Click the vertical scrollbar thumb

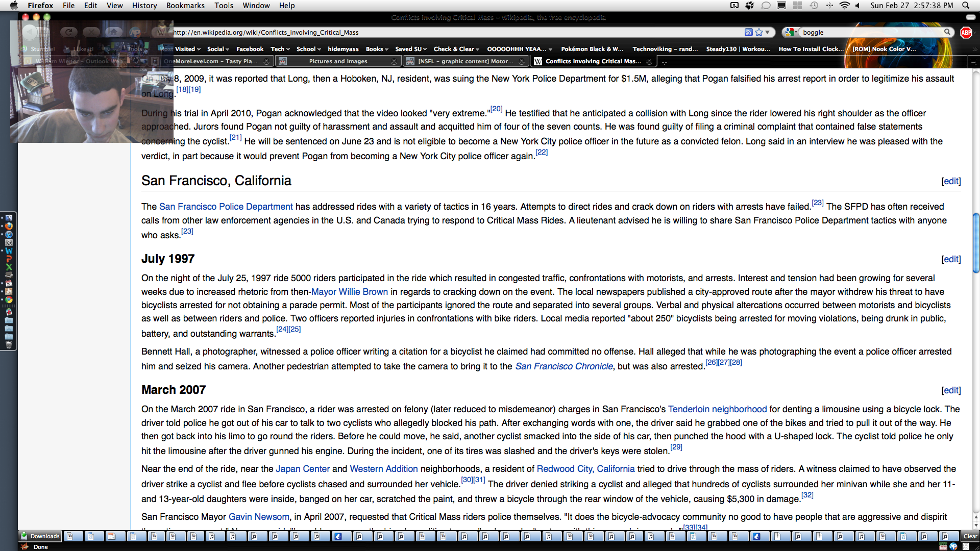point(975,243)
